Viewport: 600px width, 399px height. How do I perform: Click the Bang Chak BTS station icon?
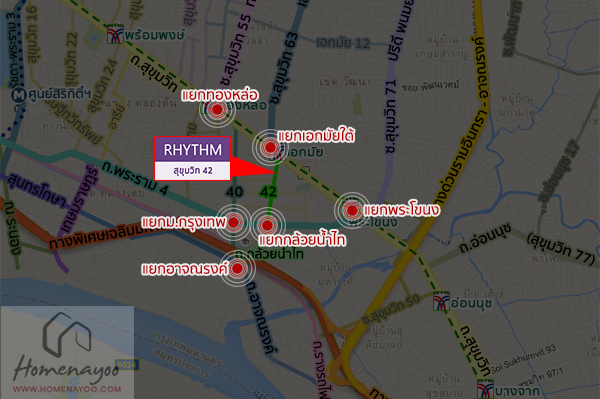(485, 389)
